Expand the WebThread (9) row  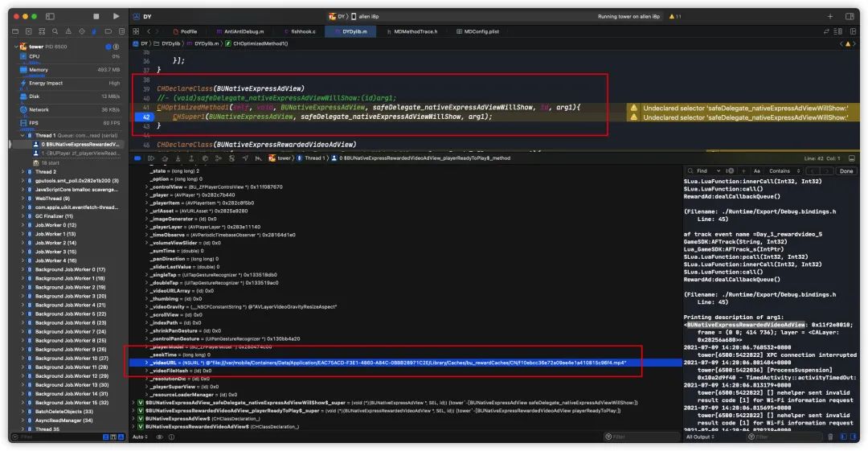pyautogui.click(x=23, y=199)
